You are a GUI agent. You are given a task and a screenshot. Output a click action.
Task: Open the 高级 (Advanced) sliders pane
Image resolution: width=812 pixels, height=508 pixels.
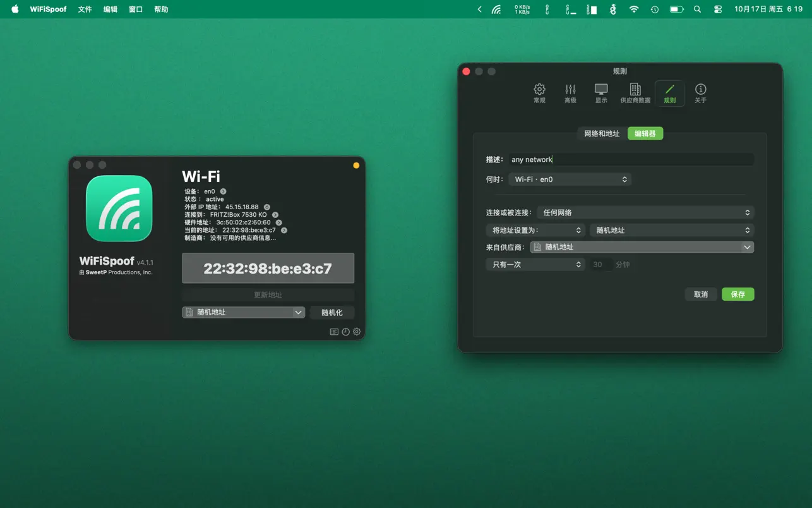[x=570, y=94]
